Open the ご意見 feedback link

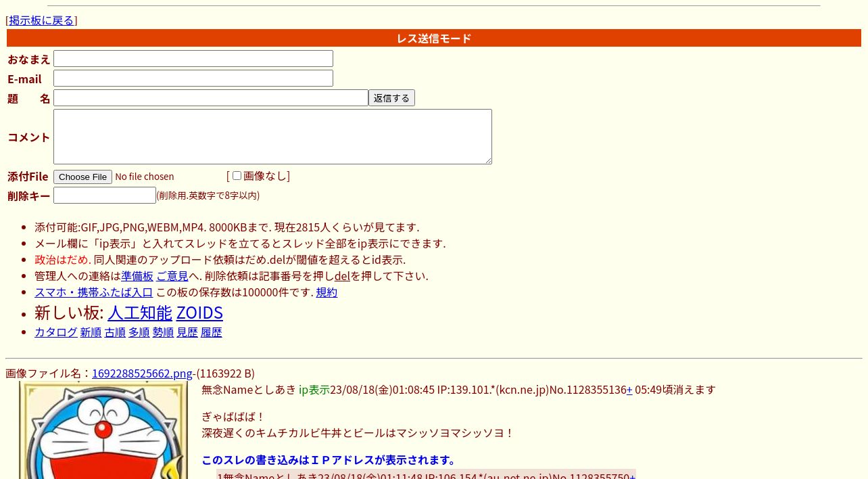(172, 276)
